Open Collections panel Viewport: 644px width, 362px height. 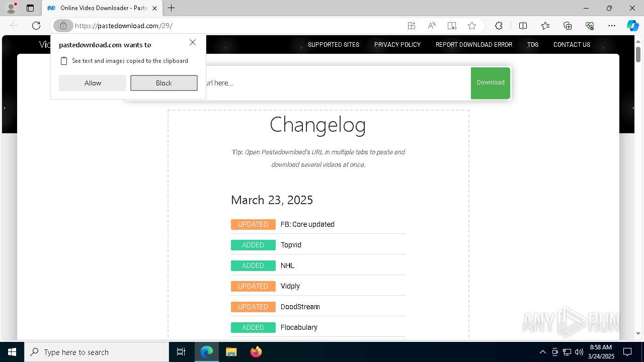tap(568, 26)
